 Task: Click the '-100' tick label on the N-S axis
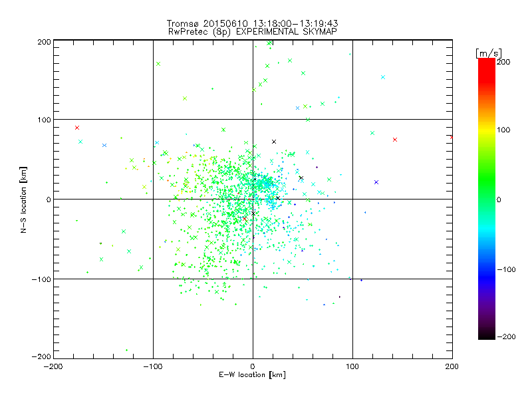(41, 279)
